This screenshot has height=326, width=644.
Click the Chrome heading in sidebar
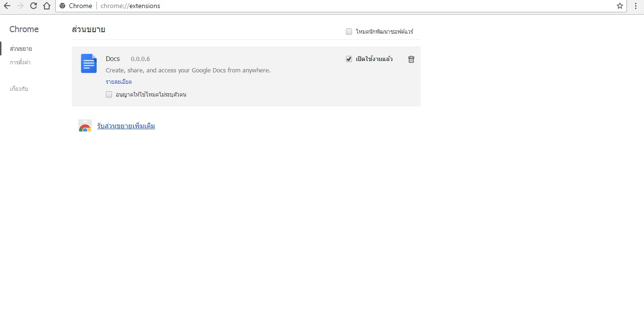(24, 29)
